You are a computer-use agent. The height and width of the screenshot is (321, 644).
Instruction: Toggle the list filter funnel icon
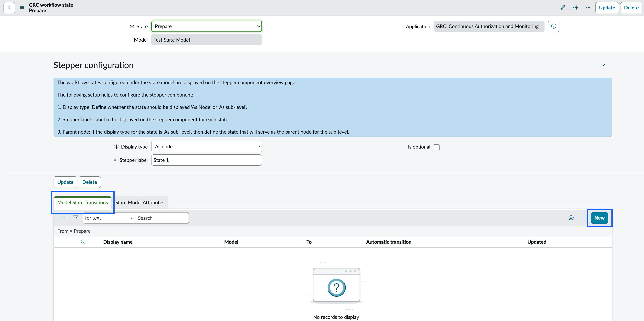pos(76,218)
